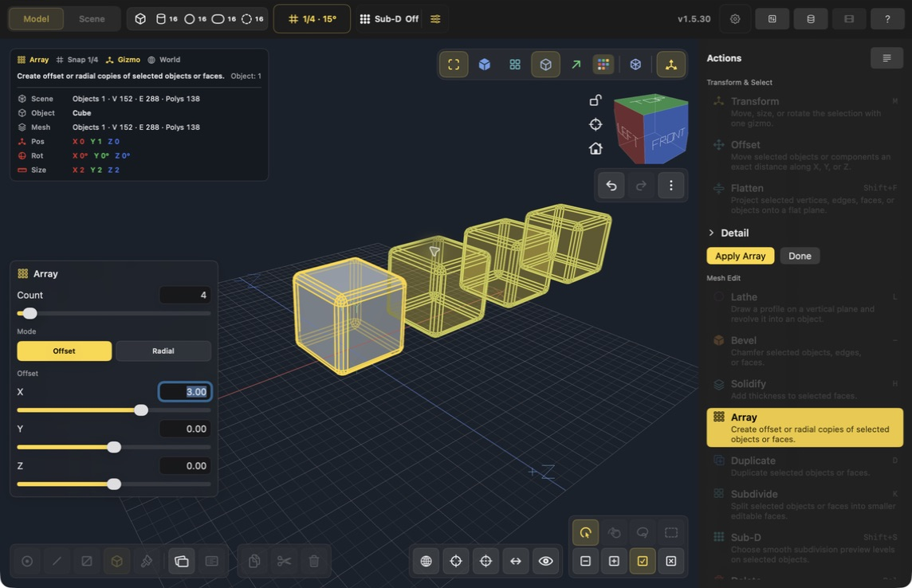Click the FRONT face of view cube
Screen dimensions: 912x588
667,137
